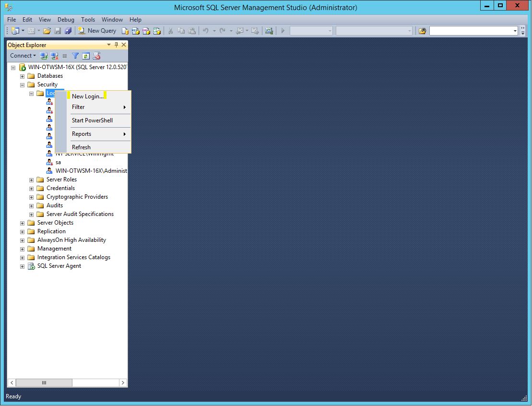Open the New Project dropdown arrow
532x406 pixels.
point(23,31)
